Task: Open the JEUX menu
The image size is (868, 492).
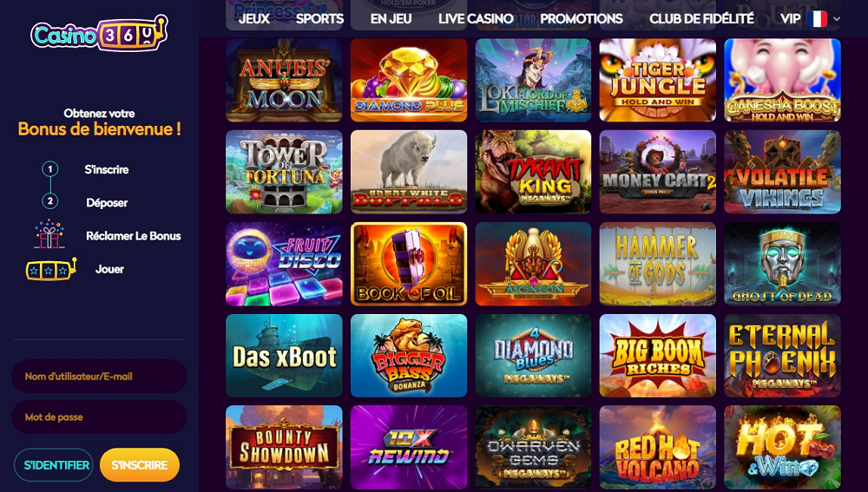Action: click(x=254, y=19)
